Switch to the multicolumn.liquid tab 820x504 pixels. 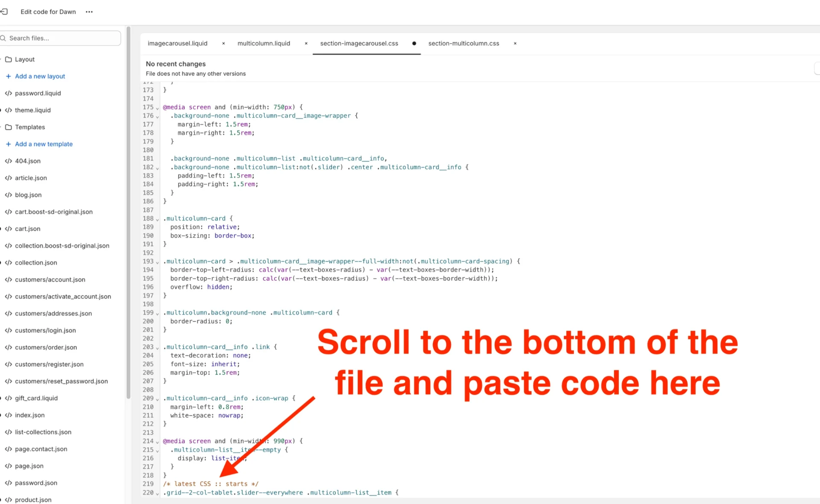[264, 43]
